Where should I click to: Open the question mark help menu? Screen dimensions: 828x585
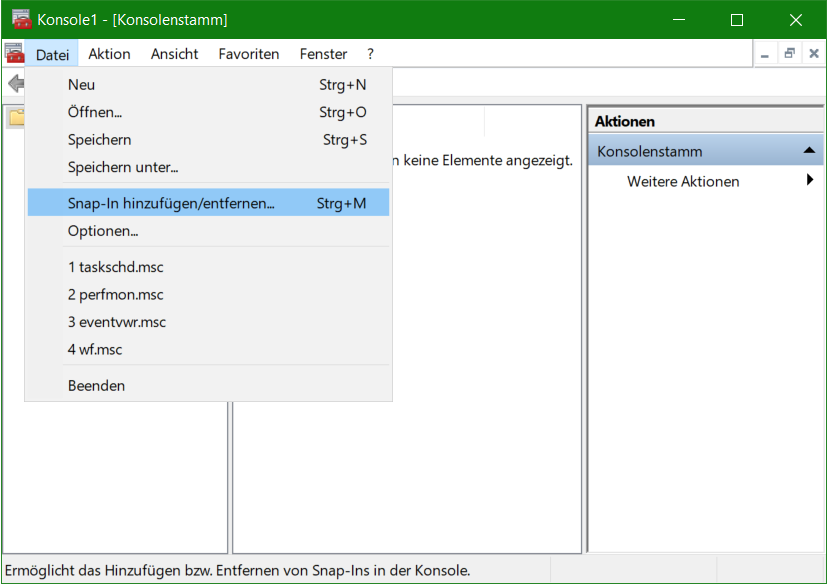pyautogui.click(x=370, y=54)
